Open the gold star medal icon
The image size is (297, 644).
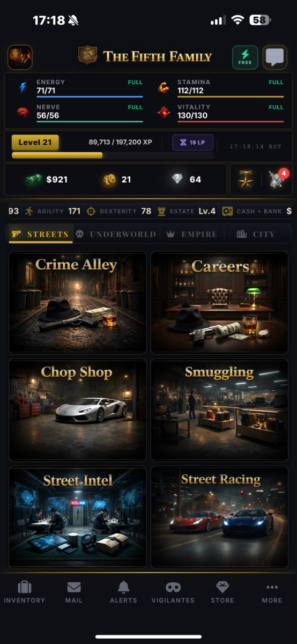click(247, 180)
